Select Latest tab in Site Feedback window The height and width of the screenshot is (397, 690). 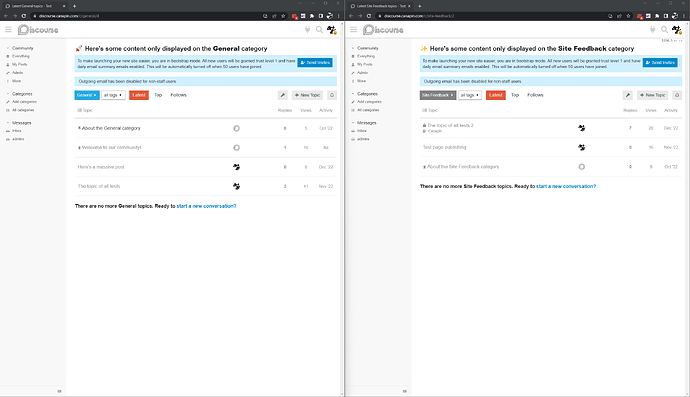(x=495, y=95)
